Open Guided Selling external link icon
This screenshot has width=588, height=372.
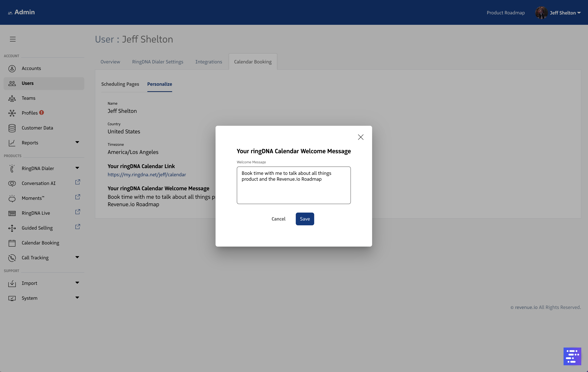pos(78,227)
